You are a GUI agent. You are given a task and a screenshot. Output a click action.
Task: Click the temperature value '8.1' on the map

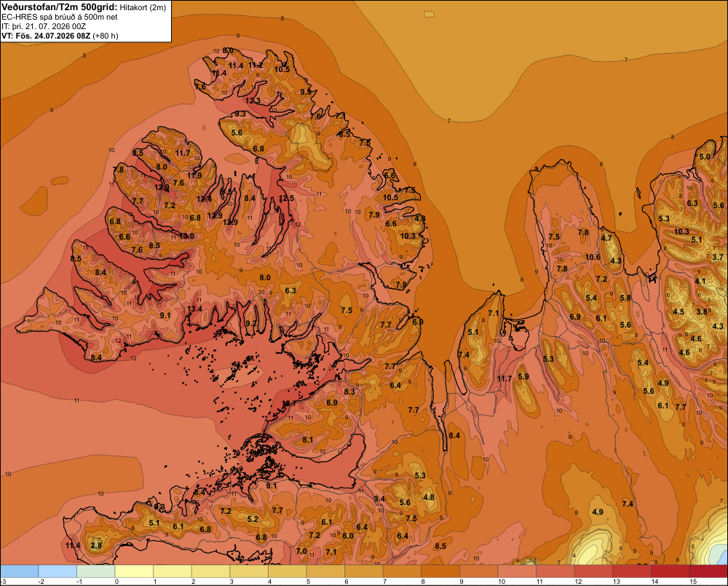[307, 440]
